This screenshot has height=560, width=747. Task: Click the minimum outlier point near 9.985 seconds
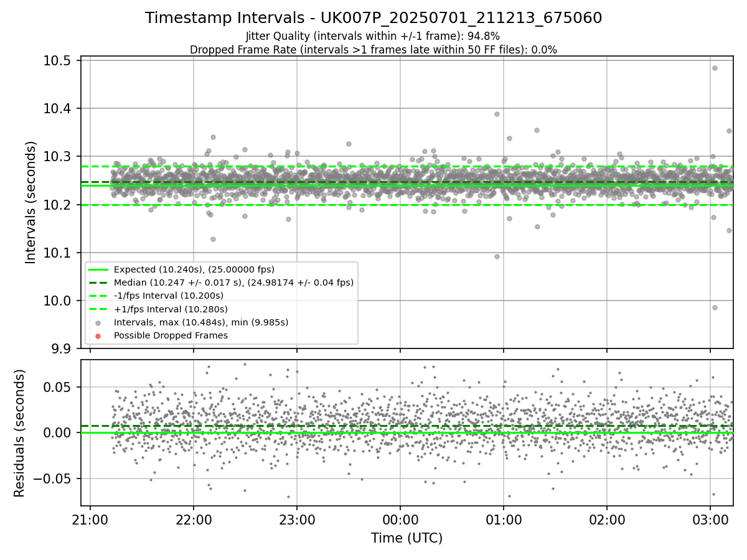[x=715, y=307]
